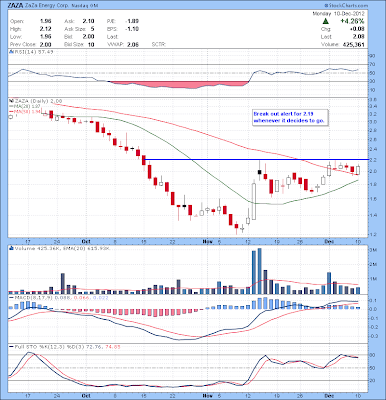Image resolution: width=386 pixels, height=400 pixels.
Task: Click the ZAZA (Daily) price legend icon
Action: (11, 100)
